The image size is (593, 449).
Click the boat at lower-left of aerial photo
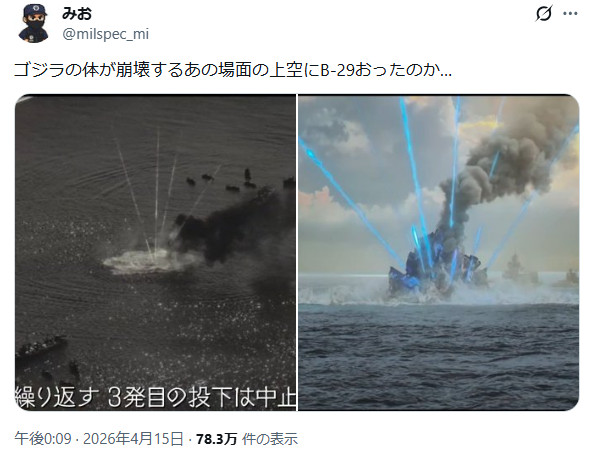tap(40, 346)
